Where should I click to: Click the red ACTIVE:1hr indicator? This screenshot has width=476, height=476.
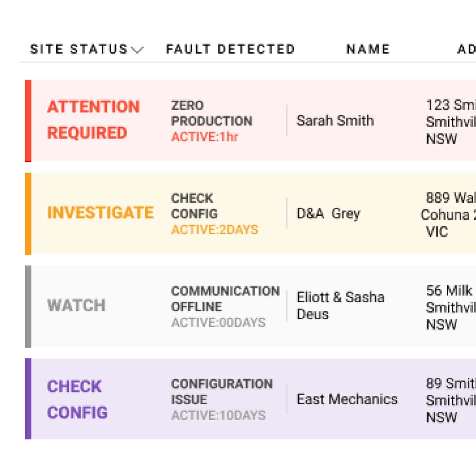pos(204,137)
